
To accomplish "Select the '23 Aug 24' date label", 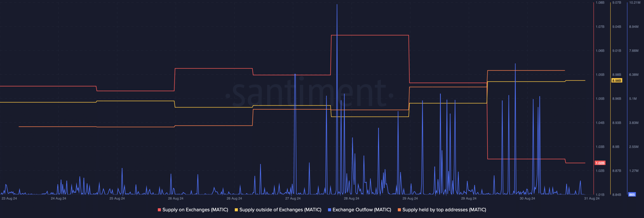I will pos(9,198).
